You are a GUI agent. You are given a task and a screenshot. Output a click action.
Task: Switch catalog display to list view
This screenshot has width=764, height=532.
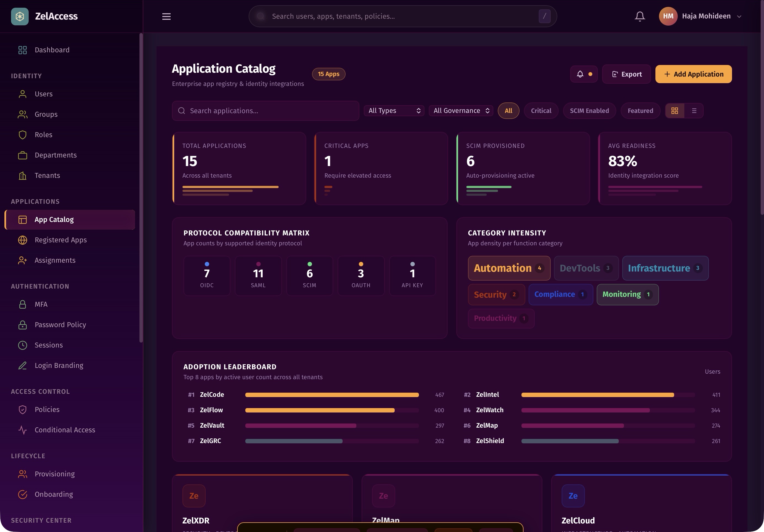pyautogui.click(x=694, y=110)
